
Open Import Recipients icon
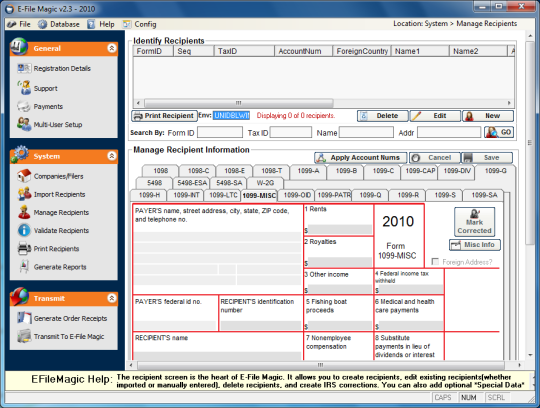(24, 194)
